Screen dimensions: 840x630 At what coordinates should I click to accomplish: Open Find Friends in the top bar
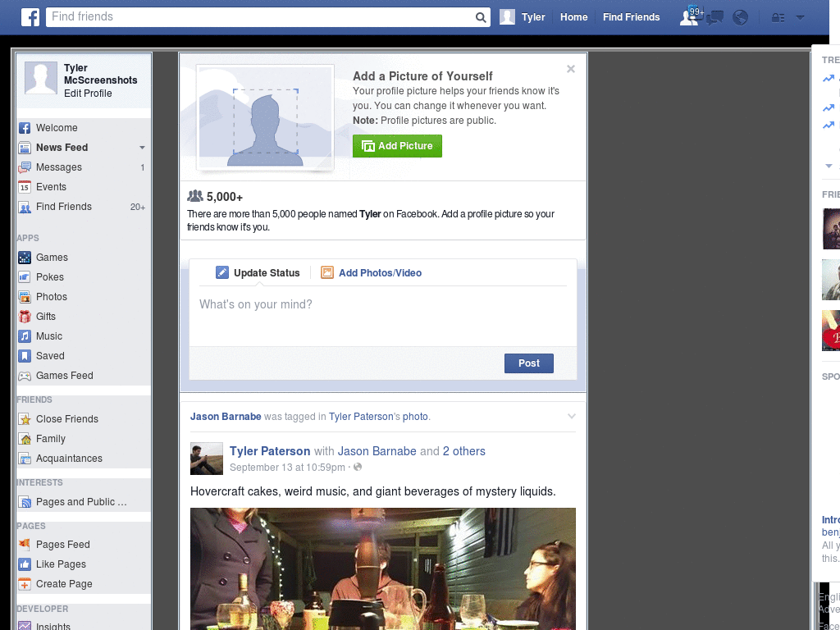pos(631,17)
